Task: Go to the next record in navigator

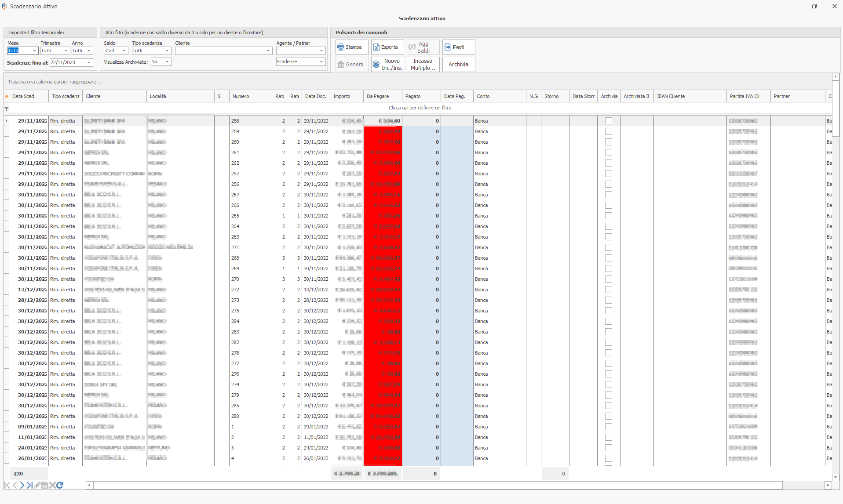Action: click(x=22, y=485)
